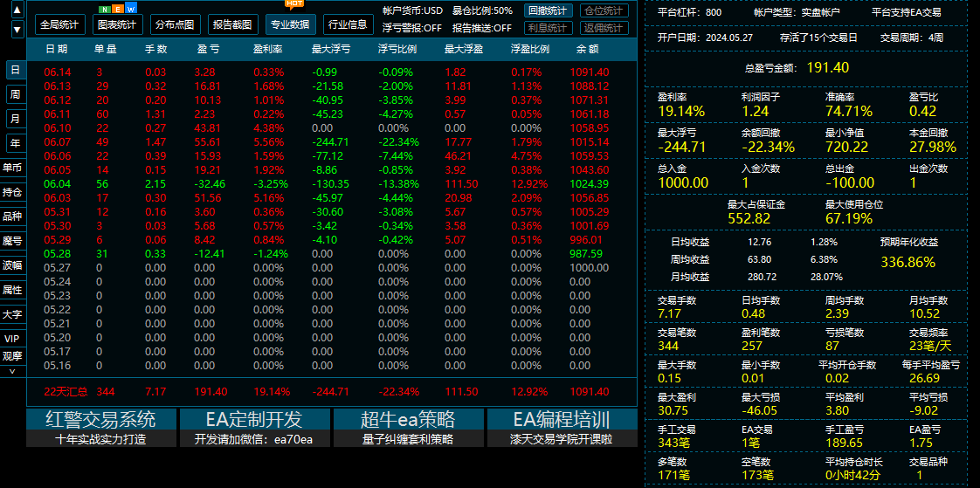
Task: Click the 最大浮亏 column header
Action: [x=331, y=50]
